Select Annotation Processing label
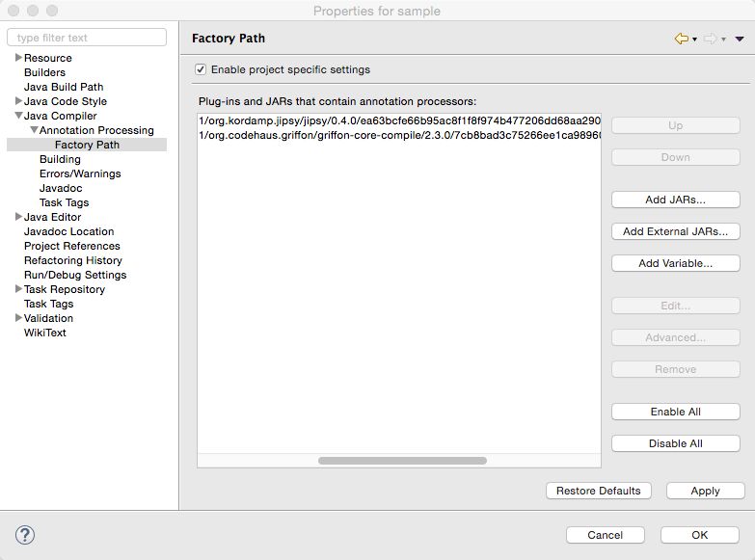Image resolution: width=755 pixels, height=560 pixels. (x=96, y=130)
